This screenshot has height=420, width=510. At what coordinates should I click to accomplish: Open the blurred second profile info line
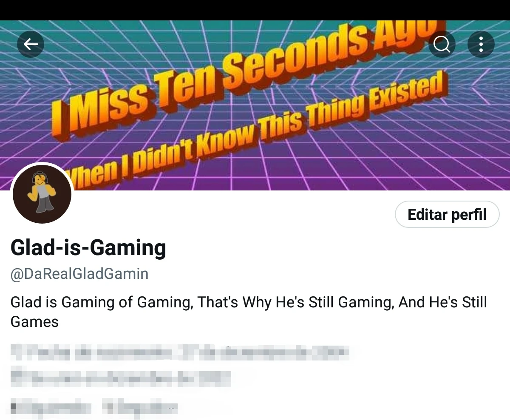point(121,378)
